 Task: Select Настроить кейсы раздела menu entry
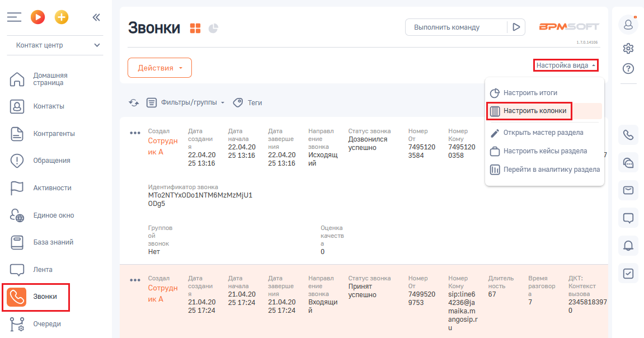(x=544, y=151)
